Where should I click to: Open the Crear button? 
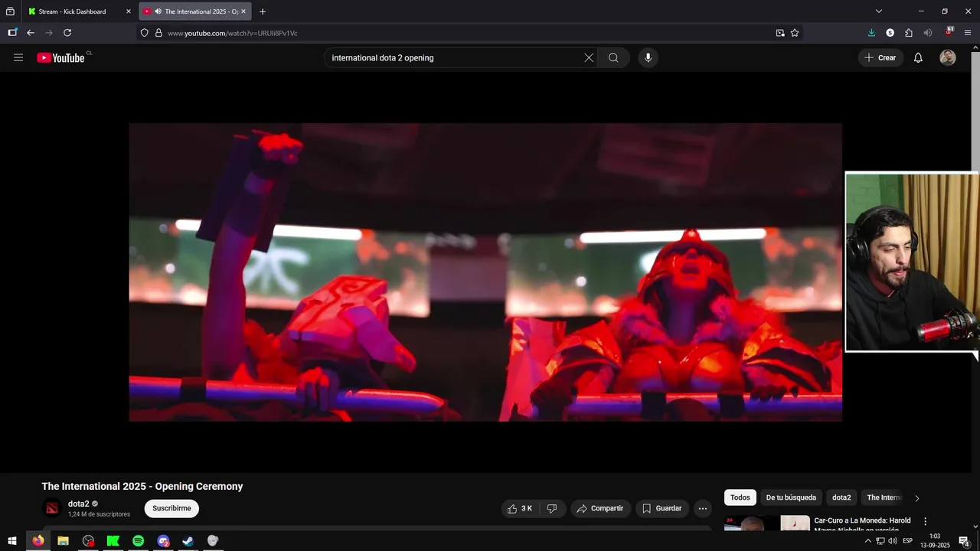(x=880, y=57)
